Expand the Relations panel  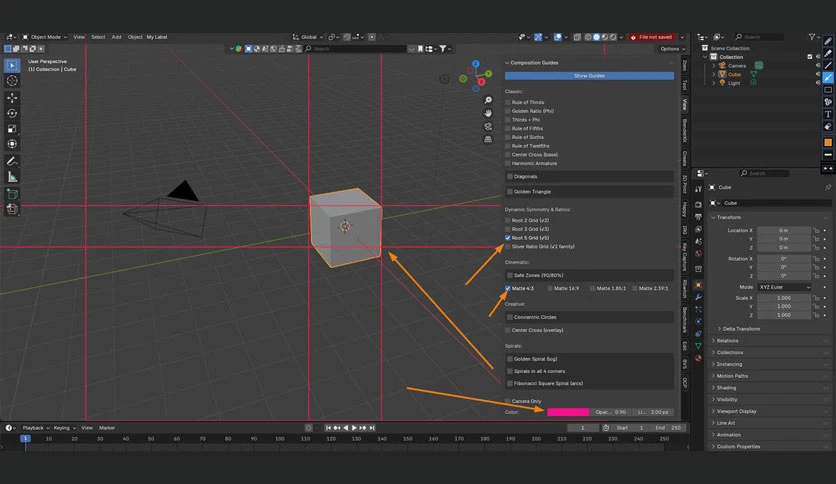coord(713,341)
